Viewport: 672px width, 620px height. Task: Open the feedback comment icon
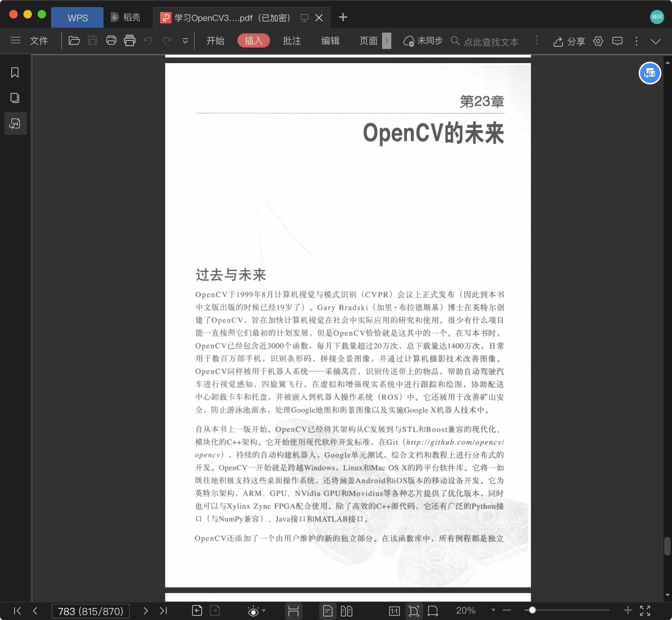coord(617,41)
